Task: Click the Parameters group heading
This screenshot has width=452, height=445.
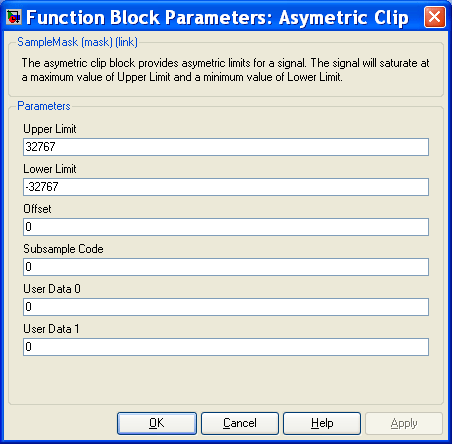Action: pyautogui.click(x=44, y=106)
